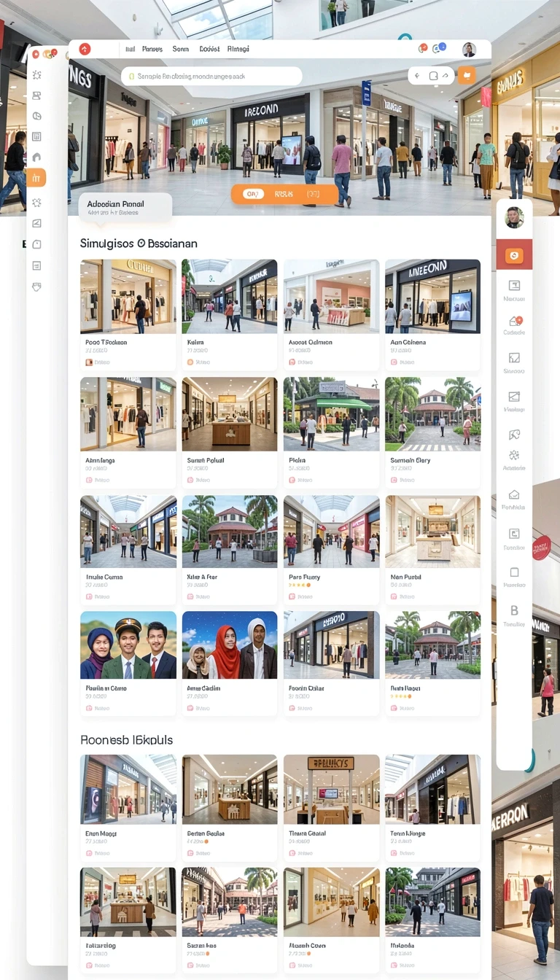Click the star rating under 'Pare Fuary'

point(300,585)
